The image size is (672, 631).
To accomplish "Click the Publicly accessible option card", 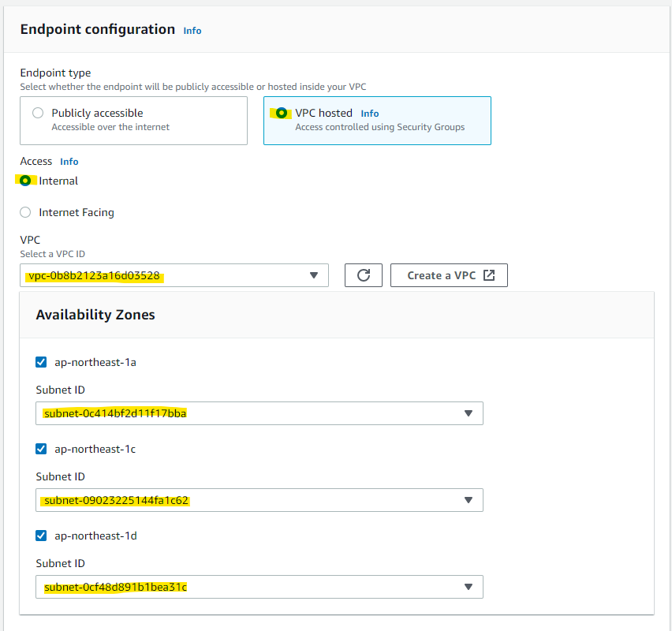I will (x=134, y=121).
